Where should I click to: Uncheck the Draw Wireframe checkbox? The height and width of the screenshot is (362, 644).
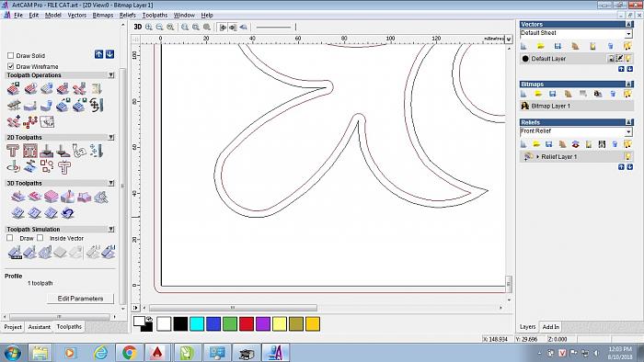click(x=11, y=66)
